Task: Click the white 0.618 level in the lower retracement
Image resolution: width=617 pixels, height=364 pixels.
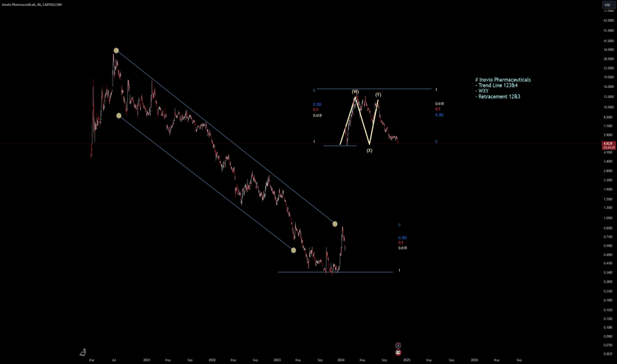Action: 403,248
